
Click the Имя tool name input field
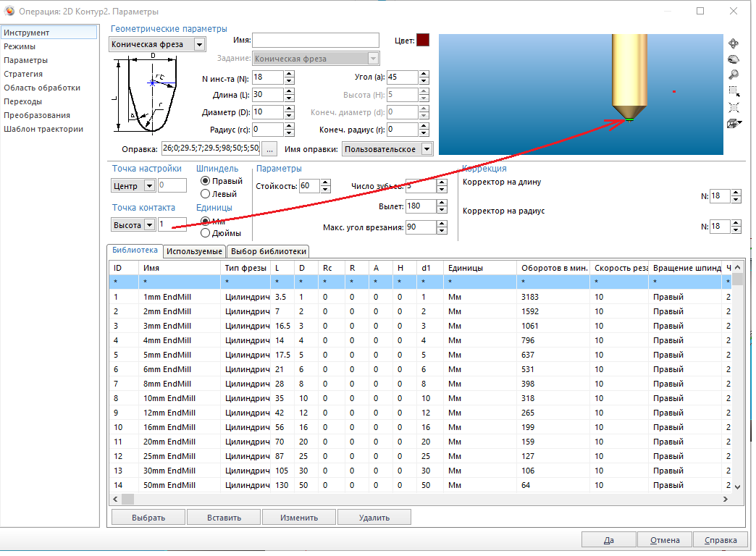(316, 40)
